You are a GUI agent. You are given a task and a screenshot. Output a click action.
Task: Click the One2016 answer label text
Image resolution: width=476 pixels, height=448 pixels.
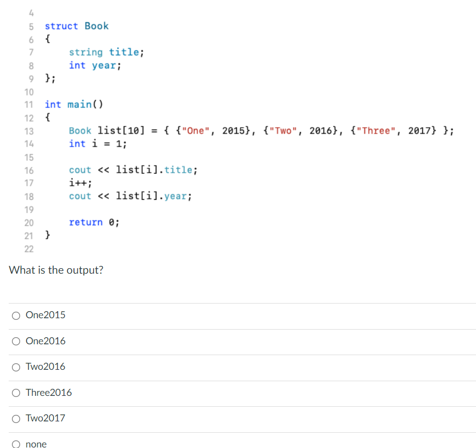pyautogui.click(x=46, y=341)
